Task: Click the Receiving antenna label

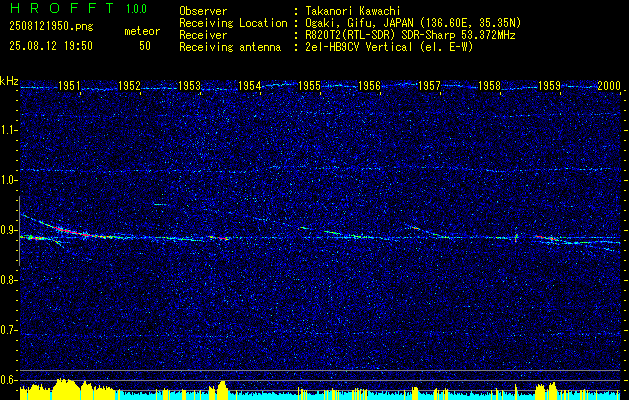Action: [230, 47]
